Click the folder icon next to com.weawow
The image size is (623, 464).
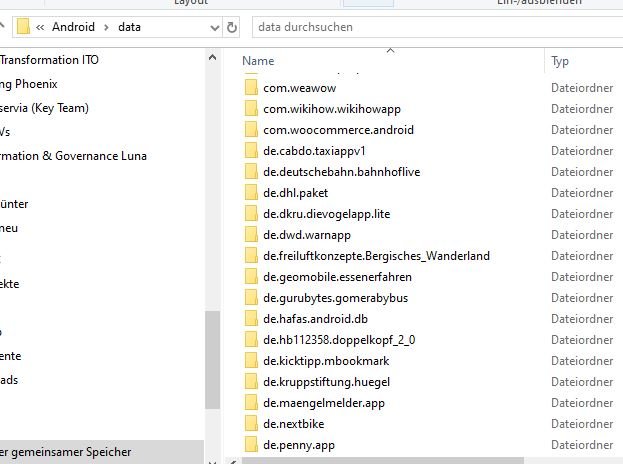point(251,88)
